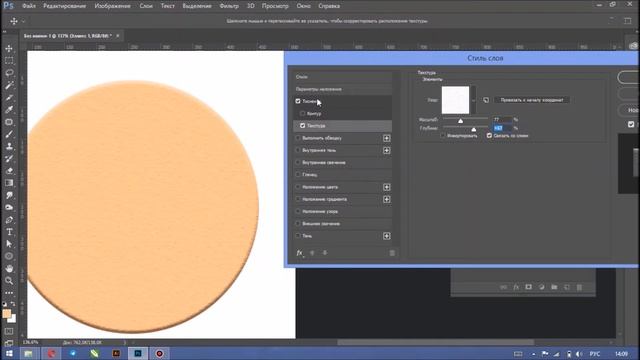Add another Тень effect via plus button
The width and height of the screenshot is (640, 360).
(x=387, y=236)
